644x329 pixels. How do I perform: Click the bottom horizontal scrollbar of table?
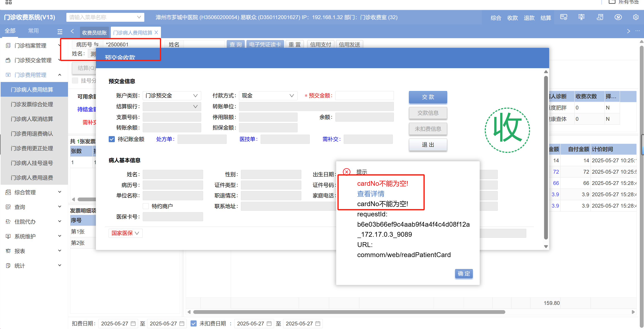point(349,312)
